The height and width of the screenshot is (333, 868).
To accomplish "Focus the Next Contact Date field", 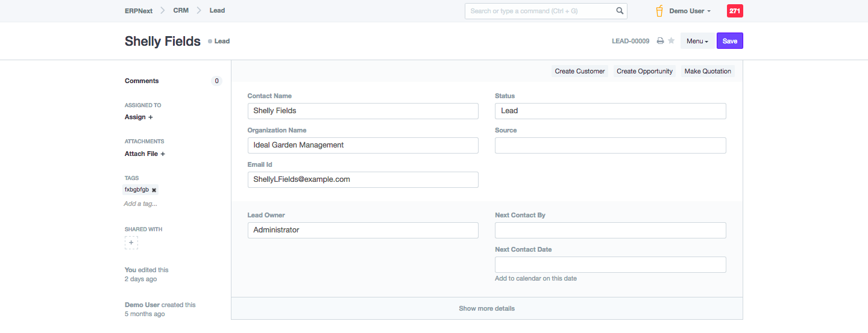I will pos(610,265).
